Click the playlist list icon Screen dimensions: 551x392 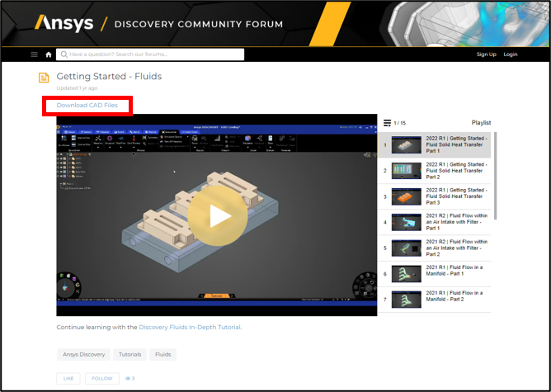click(387, 123)
